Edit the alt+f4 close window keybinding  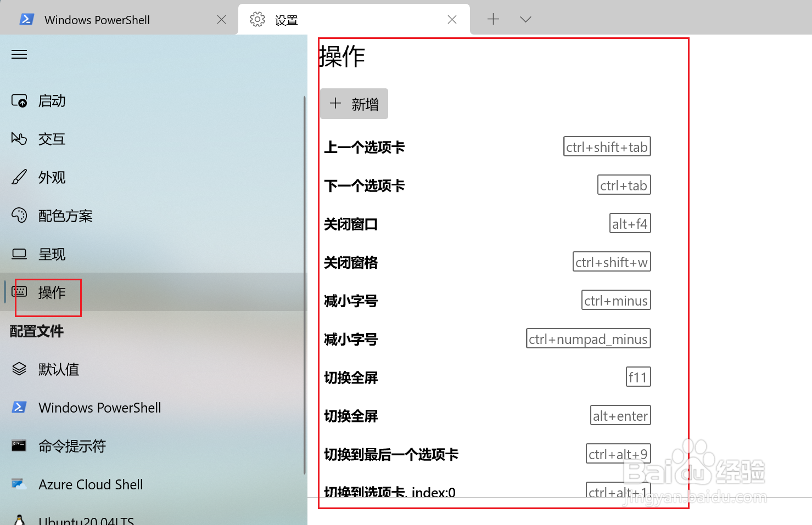(630, 223)
